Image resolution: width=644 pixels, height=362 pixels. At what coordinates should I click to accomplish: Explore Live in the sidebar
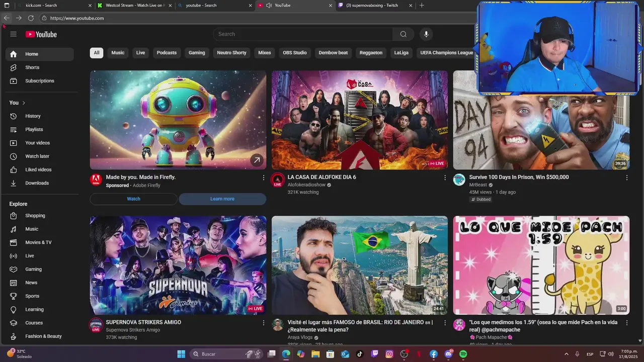(40, 256)
